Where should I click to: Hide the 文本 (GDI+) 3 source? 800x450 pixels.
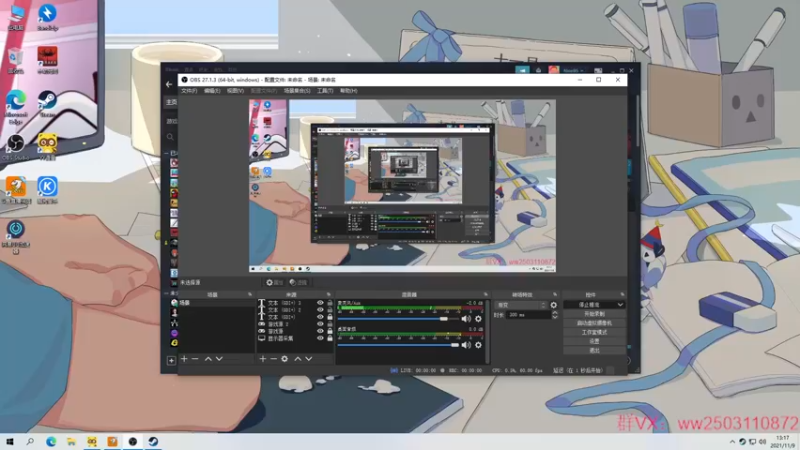point(320,303)
